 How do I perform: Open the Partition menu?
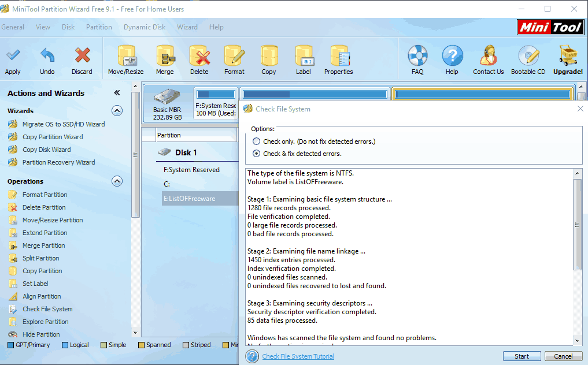click(x=99, y=27)
